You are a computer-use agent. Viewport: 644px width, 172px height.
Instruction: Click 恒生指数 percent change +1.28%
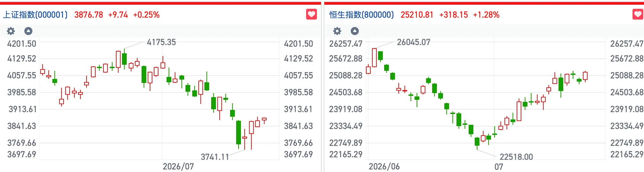coord(486,15)
